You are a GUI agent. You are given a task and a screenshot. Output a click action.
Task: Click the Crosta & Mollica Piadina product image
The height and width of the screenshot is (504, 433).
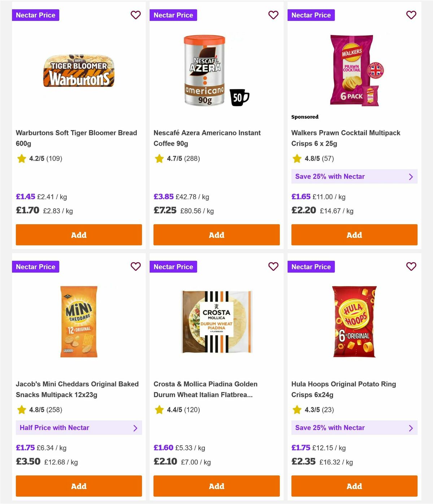pyautogui.click(x=216, y=321)
